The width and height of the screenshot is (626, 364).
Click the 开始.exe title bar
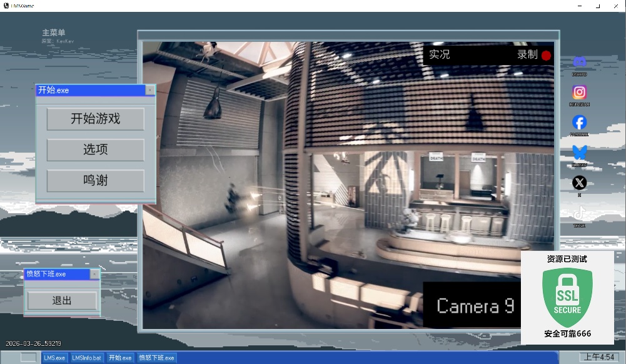click(x=90, y=90)
